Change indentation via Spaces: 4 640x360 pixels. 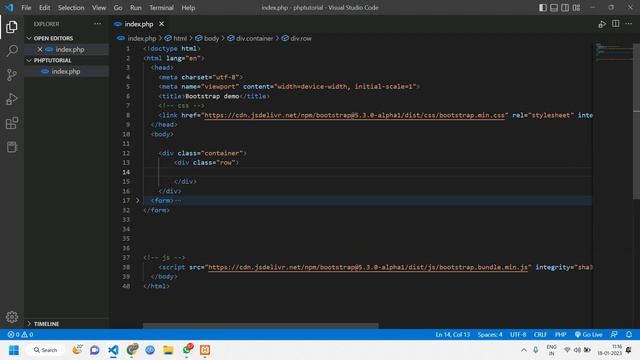pos(490,334)
